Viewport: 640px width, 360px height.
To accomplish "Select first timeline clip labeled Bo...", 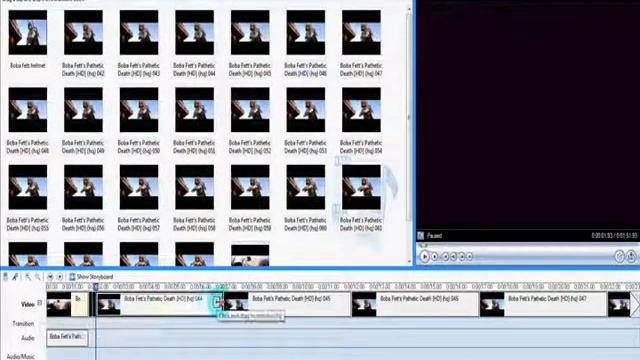I will click(x=68, y=304).
